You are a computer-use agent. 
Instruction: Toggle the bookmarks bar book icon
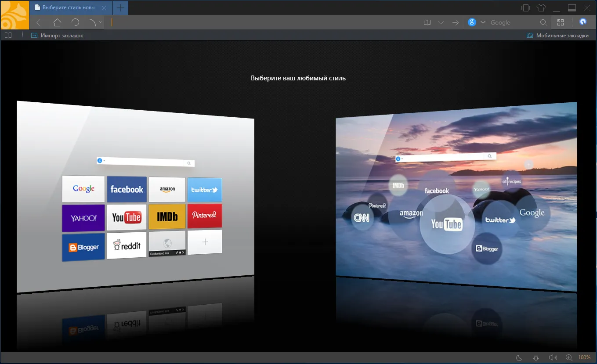coord(7,36)
